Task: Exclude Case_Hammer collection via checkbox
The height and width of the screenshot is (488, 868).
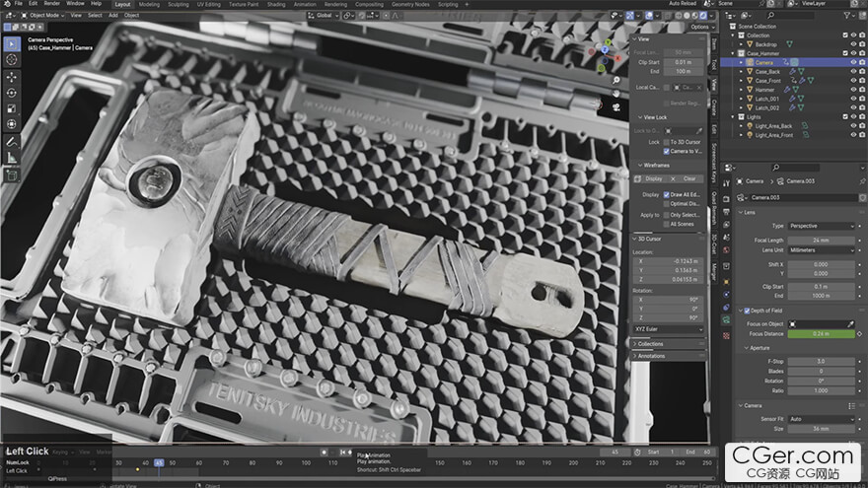Action: click(x=844, y=53)
